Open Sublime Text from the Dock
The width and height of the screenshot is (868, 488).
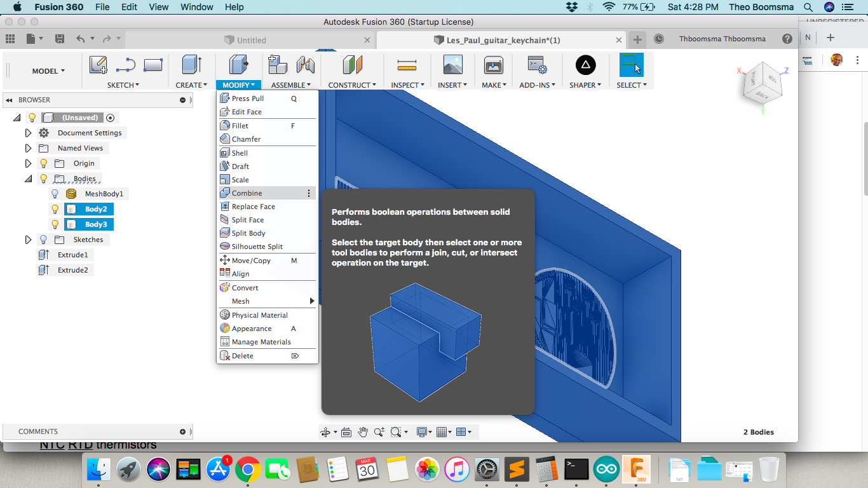pyautogui.click(x=517, y=470)
